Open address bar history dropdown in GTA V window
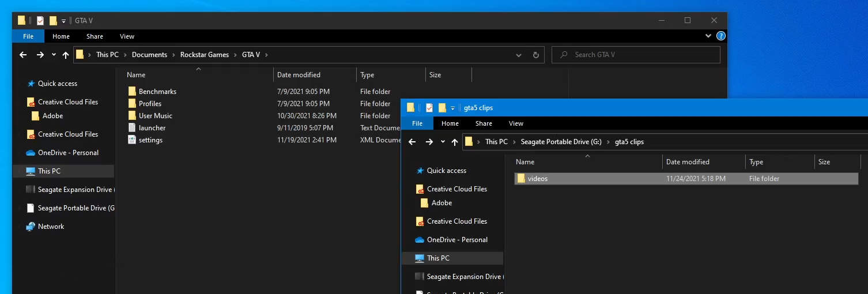Screen dimensions: 868x294 pos(519,55)
